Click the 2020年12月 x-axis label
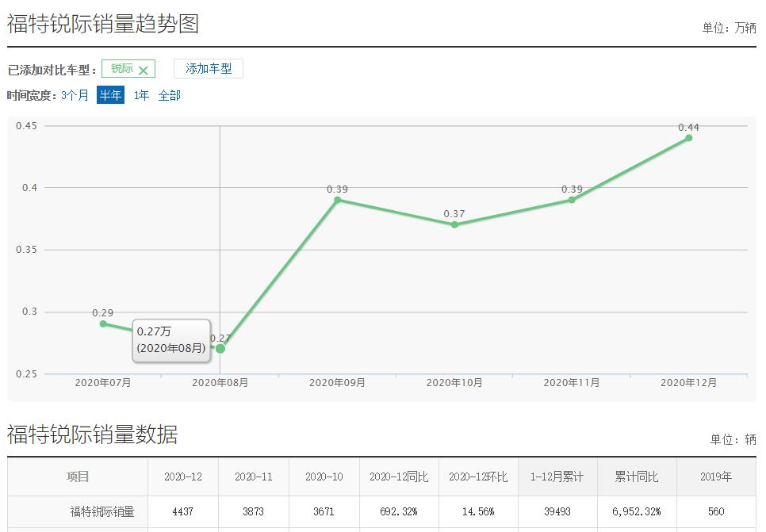 tap(689, 382)
